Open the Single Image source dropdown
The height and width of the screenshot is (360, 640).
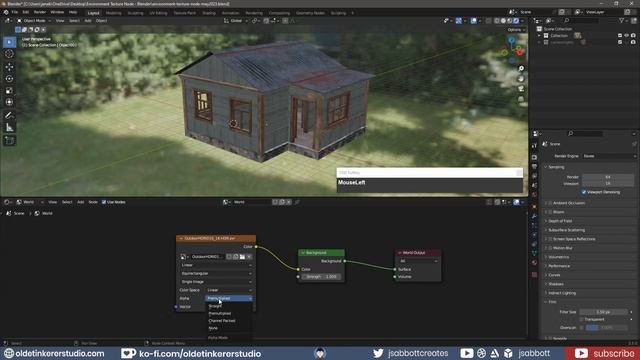coord(216,282)
